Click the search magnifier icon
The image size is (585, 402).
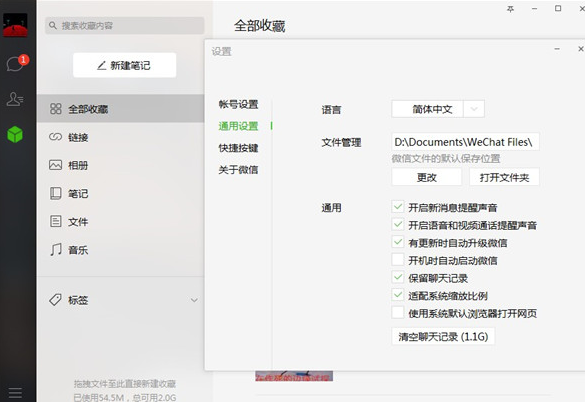point(53,25)
